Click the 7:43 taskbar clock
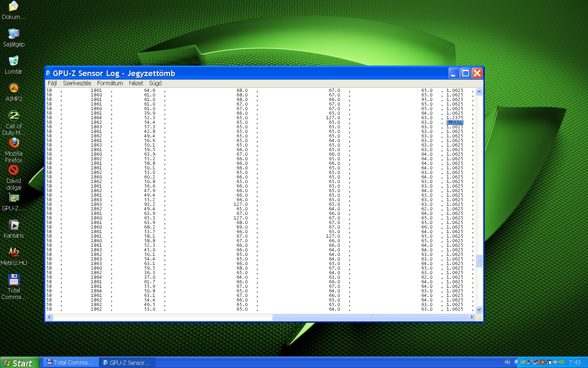Viewport: 588px width, 368px height. pos(575,362)
